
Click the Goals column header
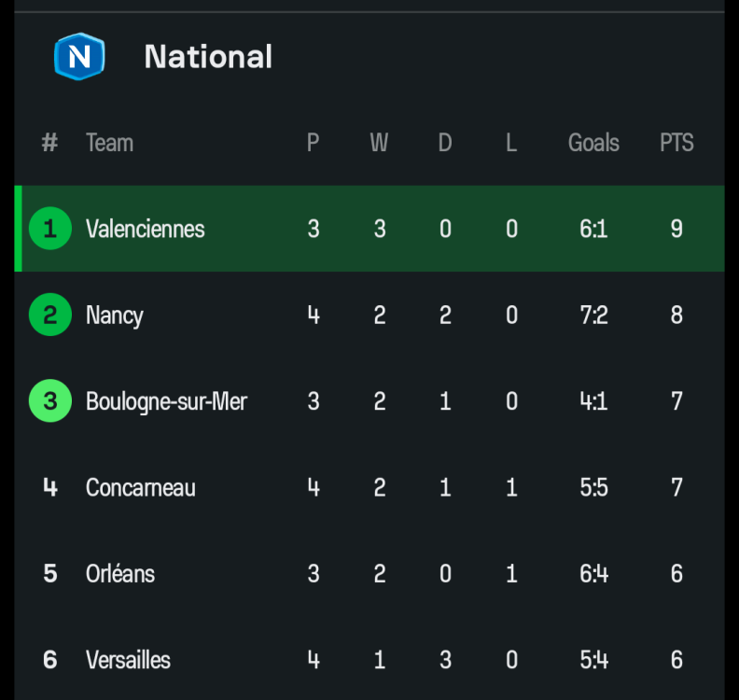click(x=593, y=143)
